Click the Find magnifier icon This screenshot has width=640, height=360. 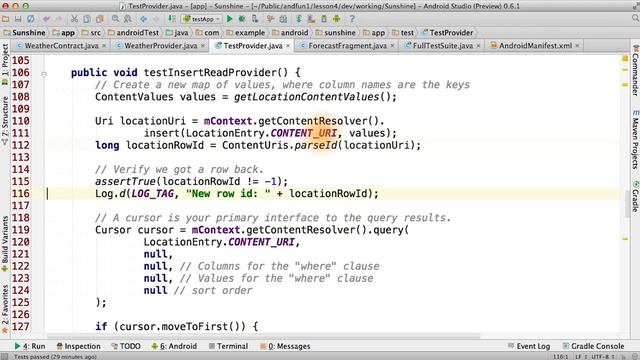coord(116,19)
